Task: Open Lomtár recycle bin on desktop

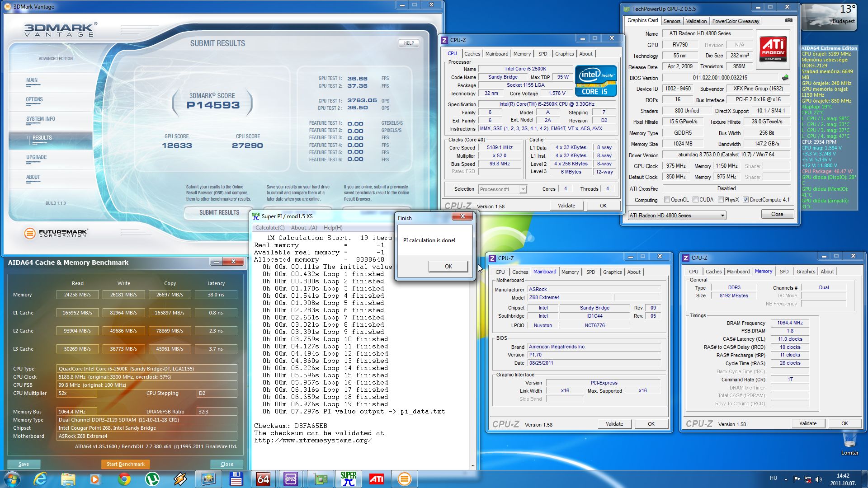Action: [x=849, y=441]
